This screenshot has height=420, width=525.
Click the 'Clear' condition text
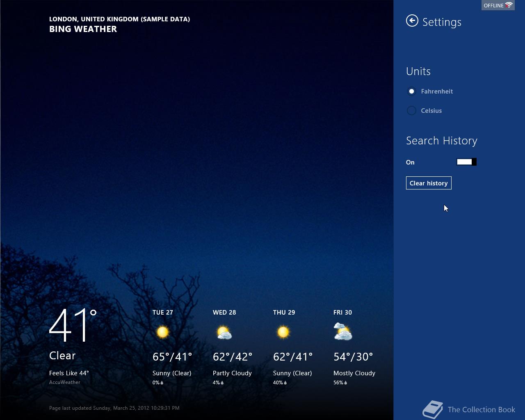[62, 356]
